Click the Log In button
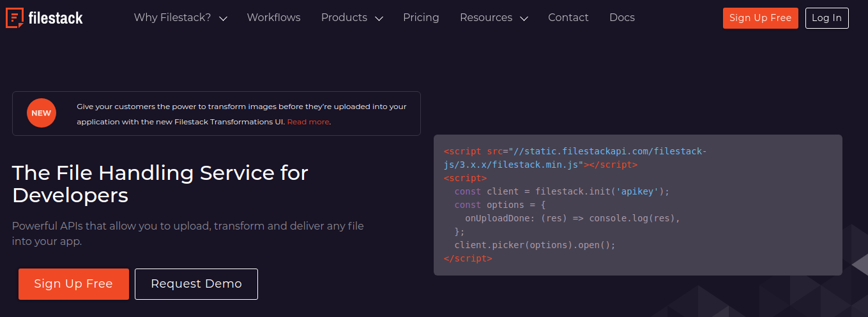 [x=826, y=18]
